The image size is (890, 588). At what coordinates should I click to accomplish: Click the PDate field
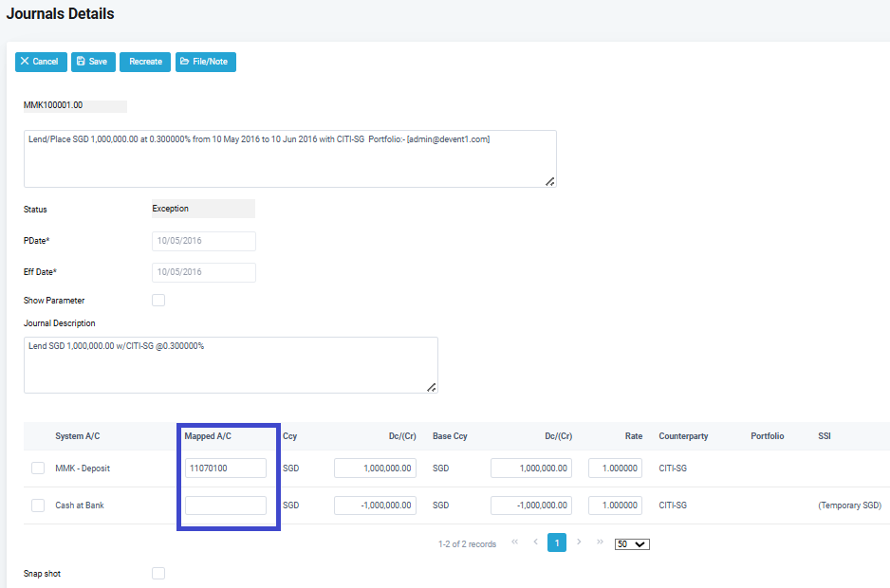click(204, 241)
